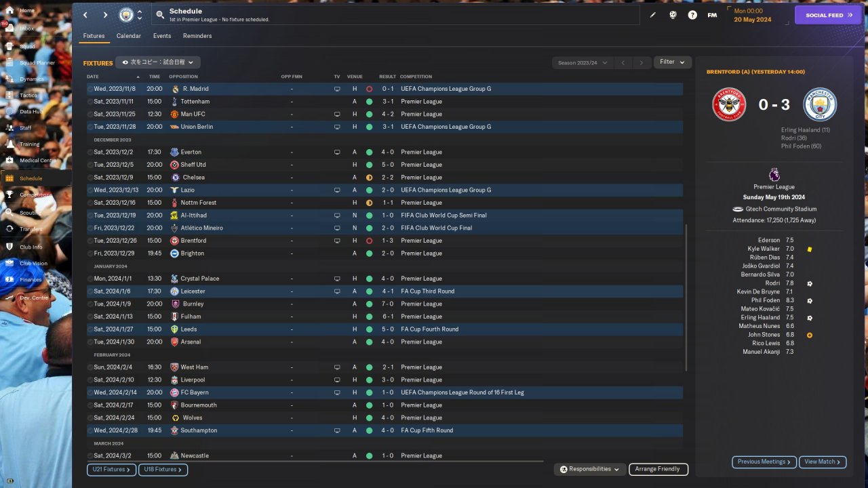Image resolution: width=868 pixels, height=488 pixels.
Task: Open the Dev. Centre section
Action: pyautogui.click(x=34, y=298)
